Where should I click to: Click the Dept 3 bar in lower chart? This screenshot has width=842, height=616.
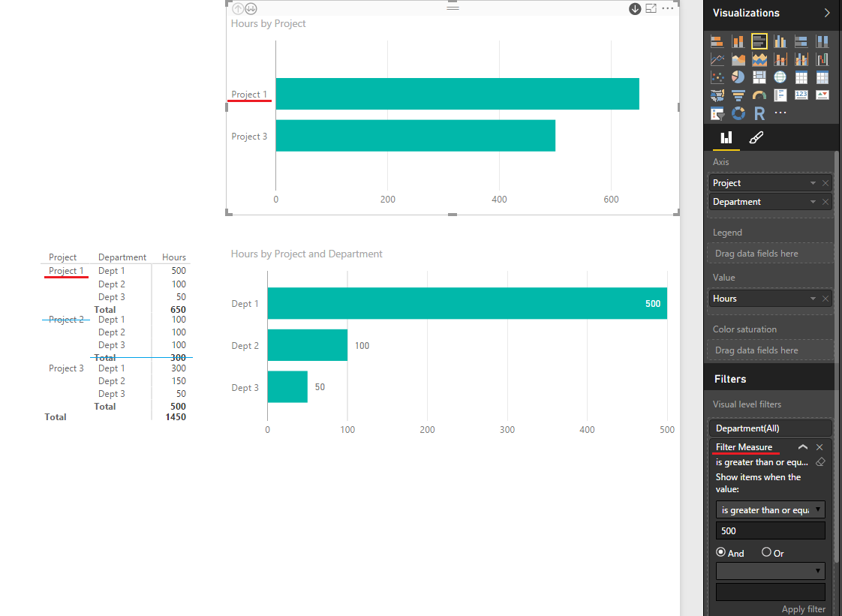pos(288,386)
